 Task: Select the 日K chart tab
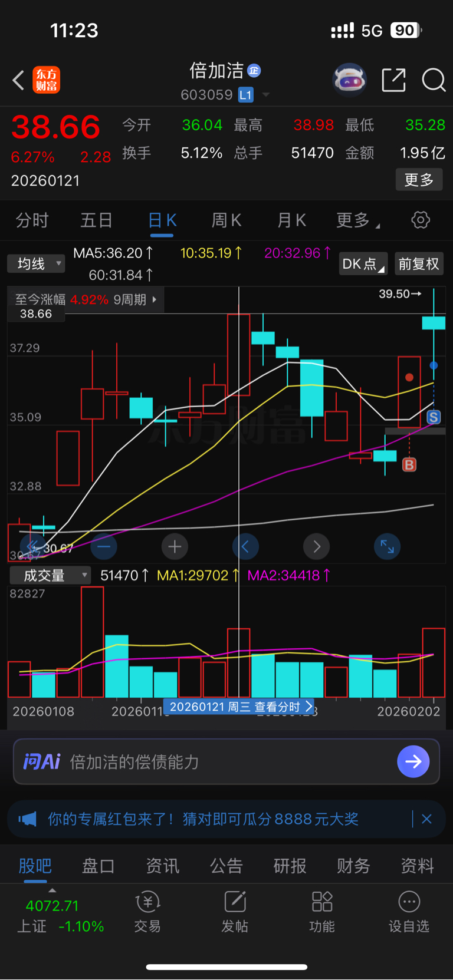point(162,220)
